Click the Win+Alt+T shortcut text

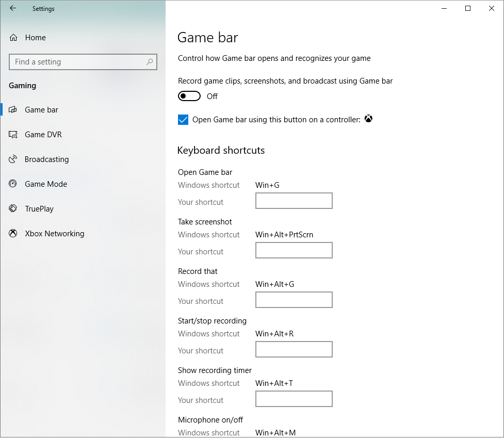(274, 383)
